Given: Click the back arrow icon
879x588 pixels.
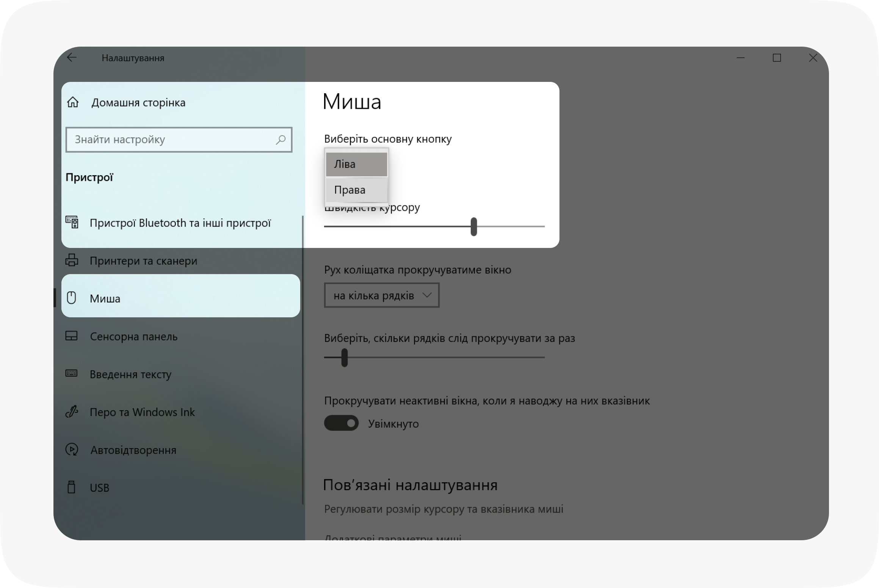Looking at the screenshot, I should (x=72, y=58).
